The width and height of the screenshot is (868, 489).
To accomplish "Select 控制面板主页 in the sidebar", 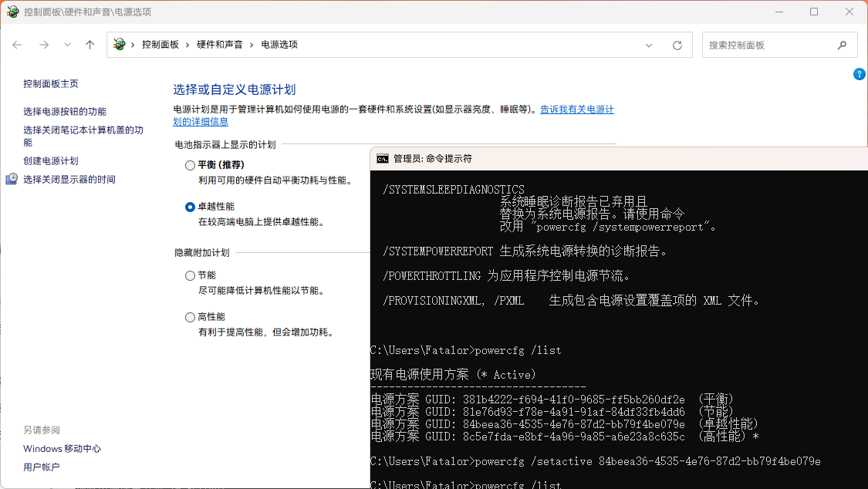I will (51, 83).
